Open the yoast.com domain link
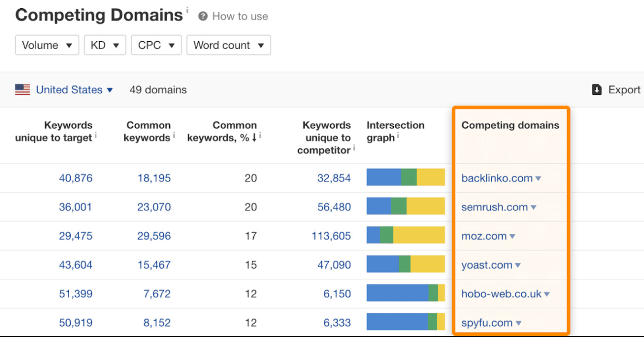The height and width of the screenshot is (337, 644). point(487,265)
